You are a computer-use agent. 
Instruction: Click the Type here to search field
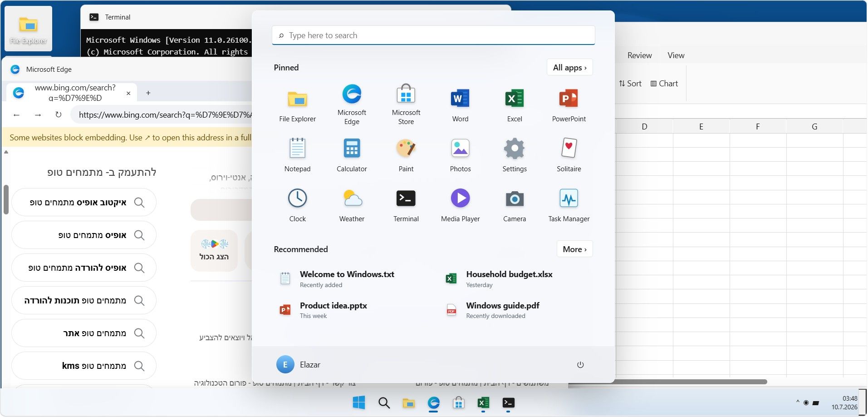coord(433,35)
